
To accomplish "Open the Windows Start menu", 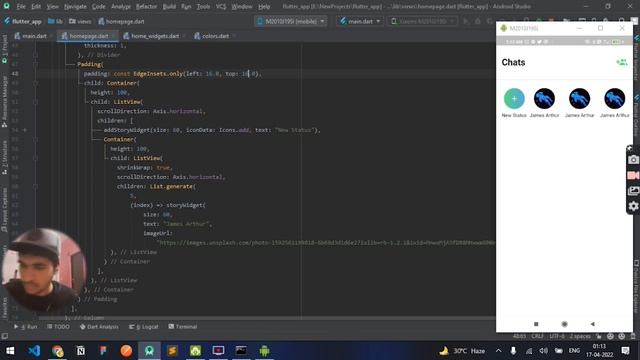I will [x=10, y=351].
